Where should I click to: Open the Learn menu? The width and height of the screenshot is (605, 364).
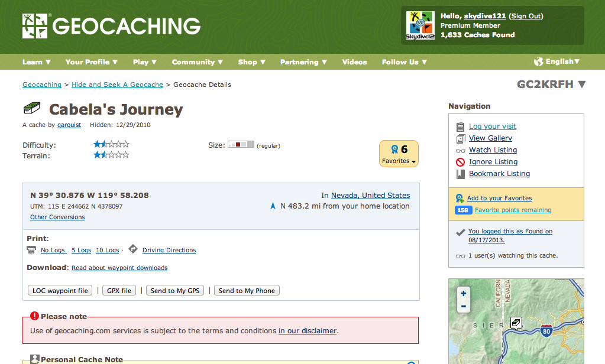(37, 61)
